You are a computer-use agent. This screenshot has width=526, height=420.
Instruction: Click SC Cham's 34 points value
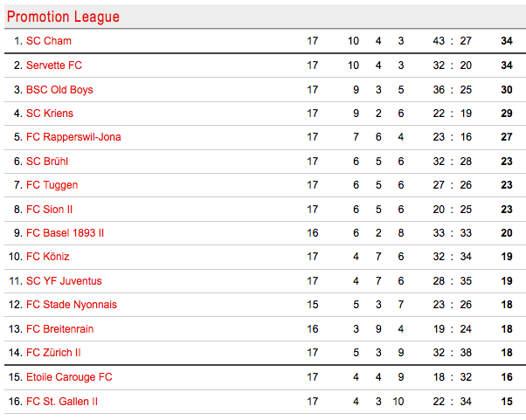[507, 41]
